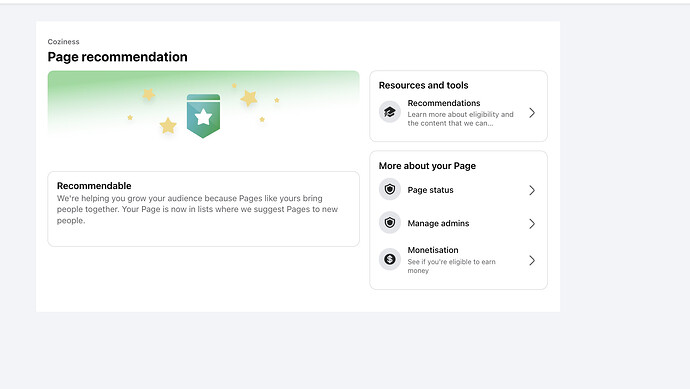Click the star badge banner illustration

203,116
